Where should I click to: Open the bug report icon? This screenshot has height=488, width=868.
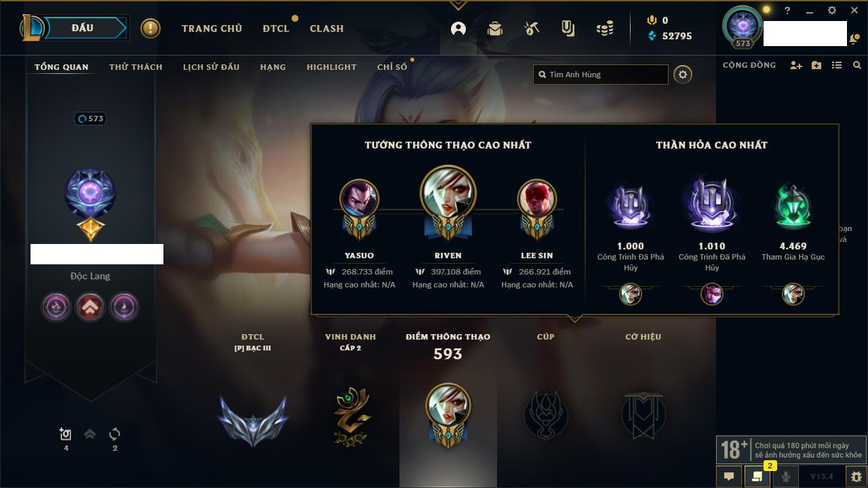856,476
